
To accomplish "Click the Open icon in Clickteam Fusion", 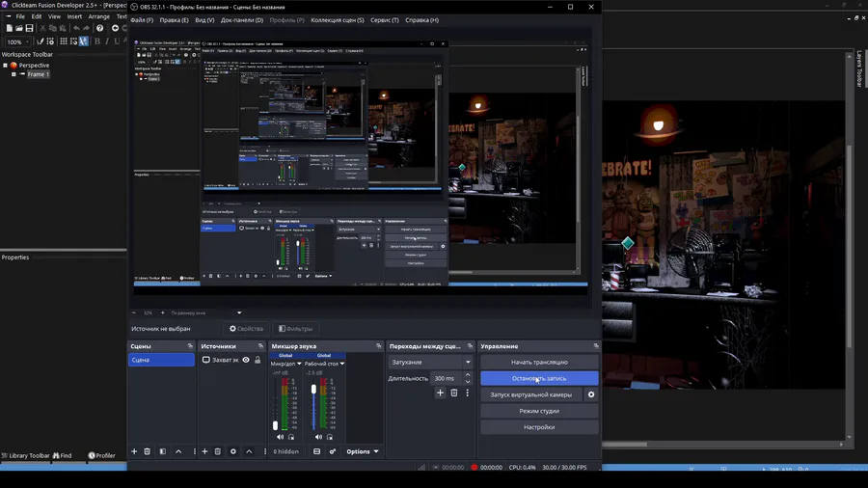I will click(19, 28).
